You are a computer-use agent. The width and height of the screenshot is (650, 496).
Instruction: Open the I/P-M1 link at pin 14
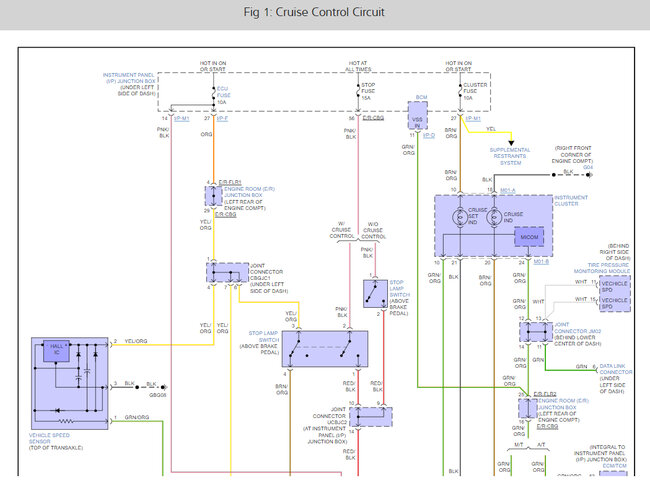pyautogui.click(x=182, y=119)
